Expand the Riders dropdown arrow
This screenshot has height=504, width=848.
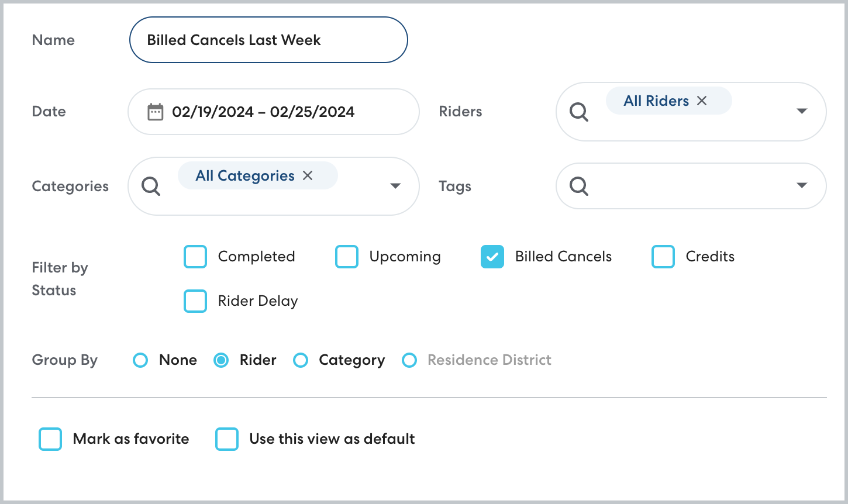click(802, 111)
